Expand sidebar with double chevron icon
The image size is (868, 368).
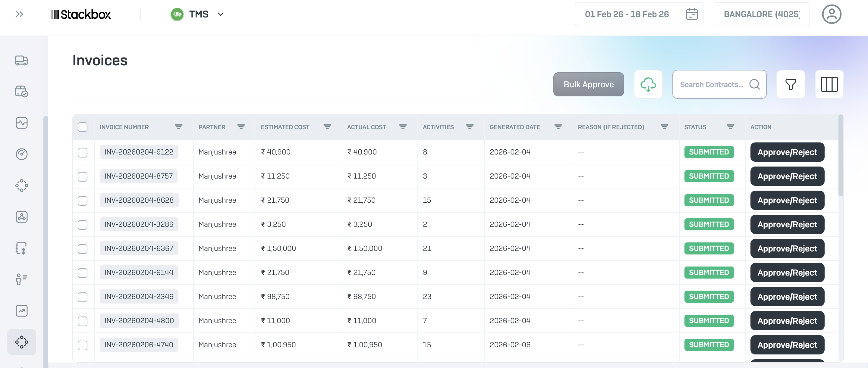(x=19, y=14)
